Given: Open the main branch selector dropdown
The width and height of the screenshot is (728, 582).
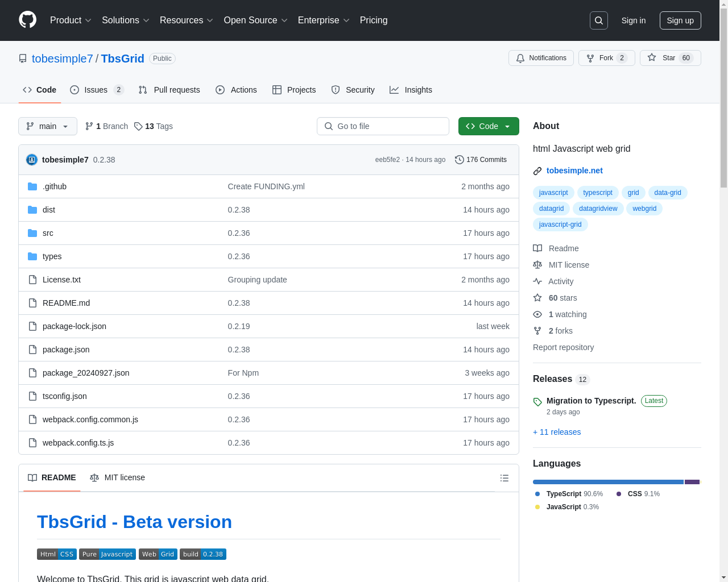Looking at the screenshot, I should pos(48,126).
